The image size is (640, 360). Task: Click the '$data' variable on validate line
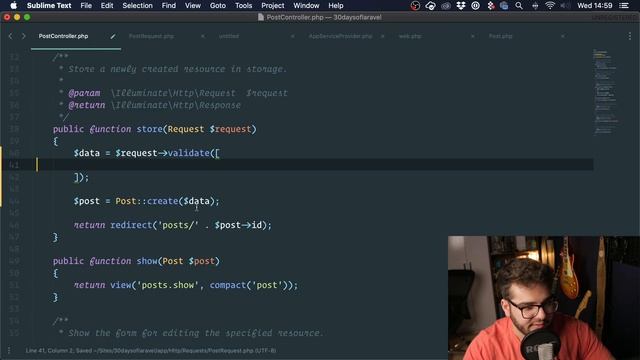(x=87, y=153)
